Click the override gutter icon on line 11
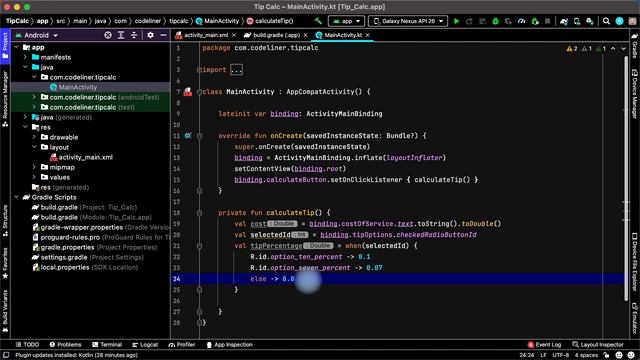 tap(187, 136)
